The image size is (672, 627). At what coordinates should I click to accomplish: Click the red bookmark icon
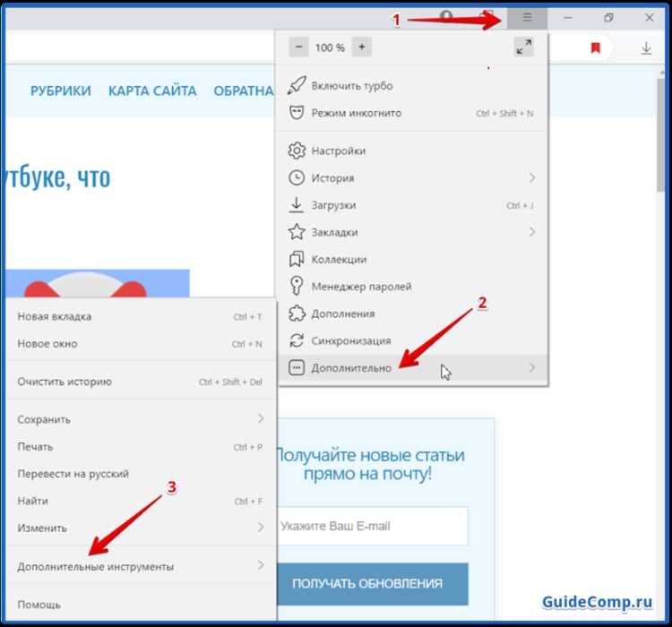[x=595, y=48]
